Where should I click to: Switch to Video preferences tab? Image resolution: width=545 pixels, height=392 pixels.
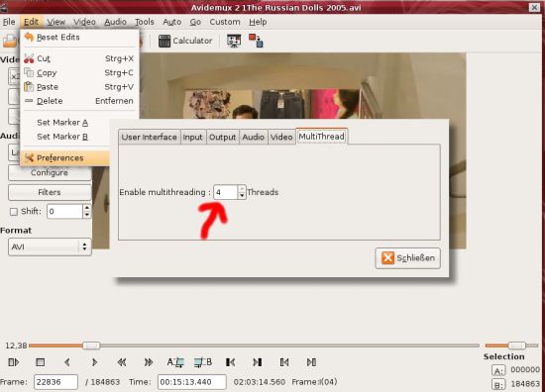[281, 138]
